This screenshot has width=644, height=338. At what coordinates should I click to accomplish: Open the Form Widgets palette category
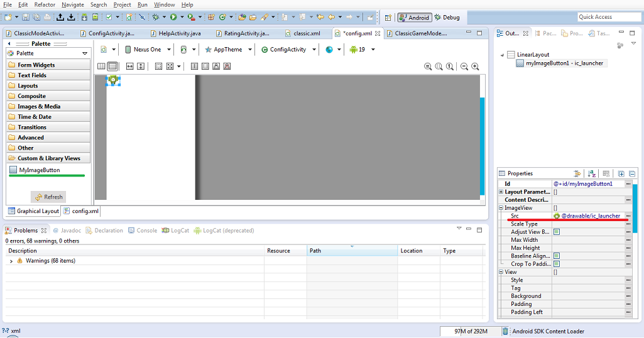click(x=48, y=65)
